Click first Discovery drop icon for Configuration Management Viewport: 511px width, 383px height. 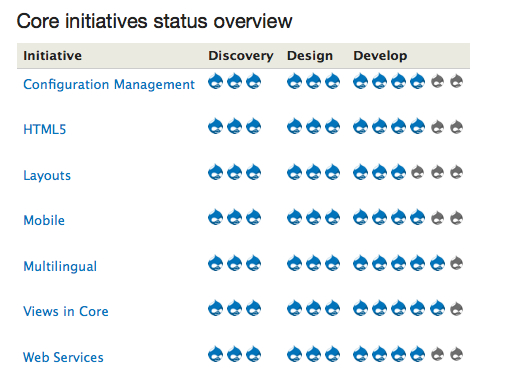[x=215, y=81]
